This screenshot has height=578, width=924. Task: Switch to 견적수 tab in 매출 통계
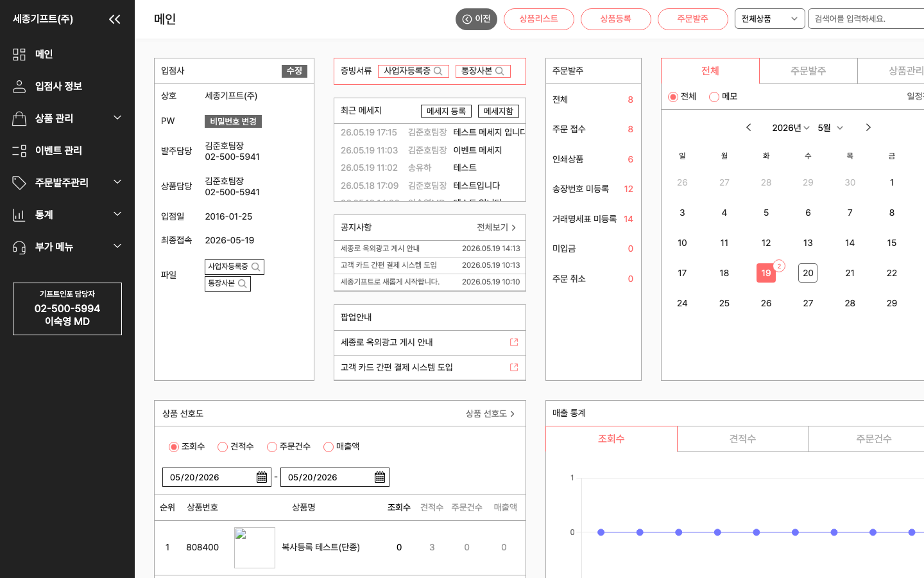coord(742,439)
